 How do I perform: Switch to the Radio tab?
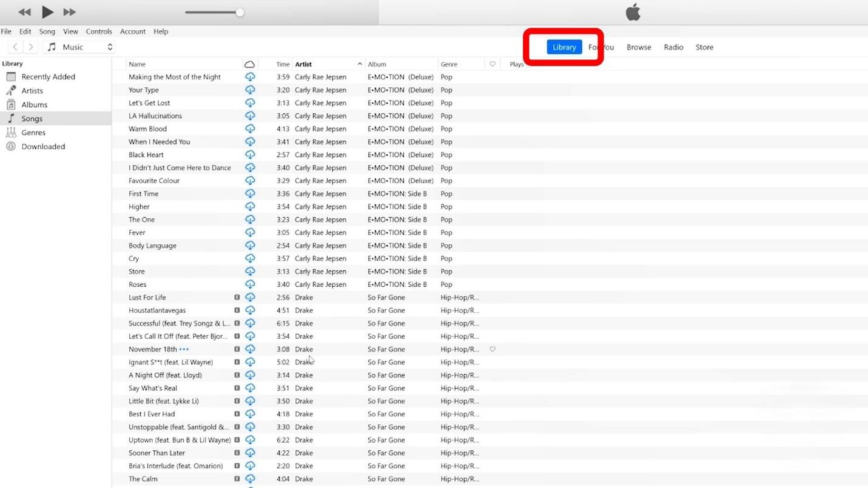point(673,47)
